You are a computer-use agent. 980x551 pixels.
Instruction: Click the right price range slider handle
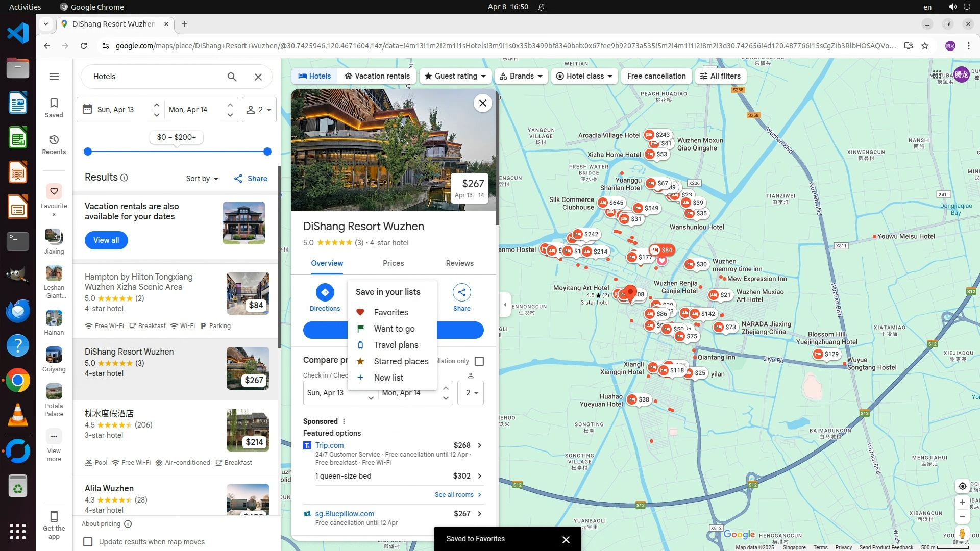click(267, 152)
